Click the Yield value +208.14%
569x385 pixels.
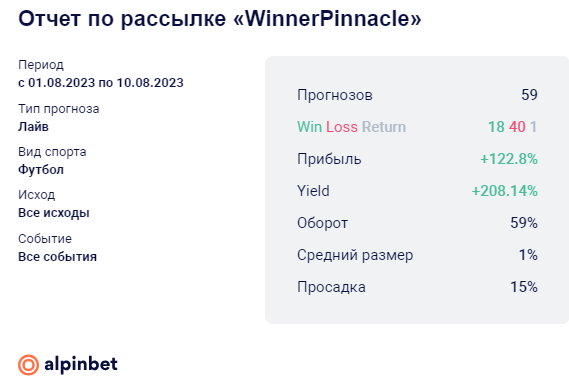pyautogui.click(x=504, y=191)
